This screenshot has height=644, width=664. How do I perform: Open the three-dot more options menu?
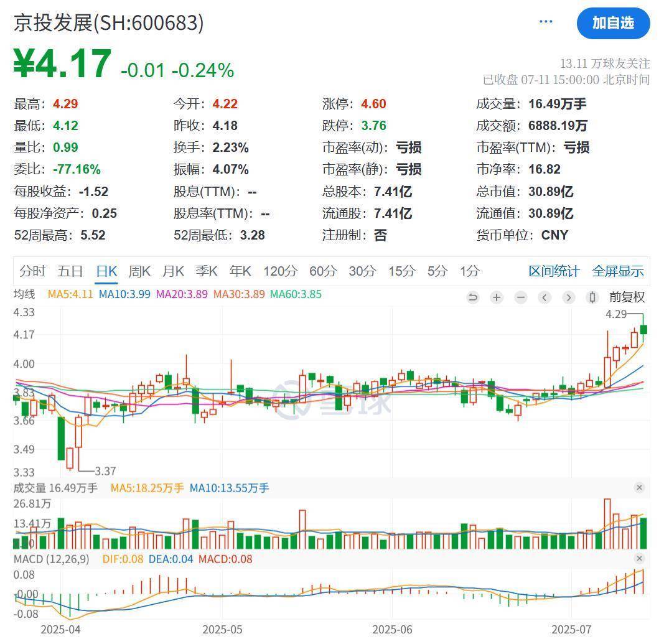coord(545,22)
